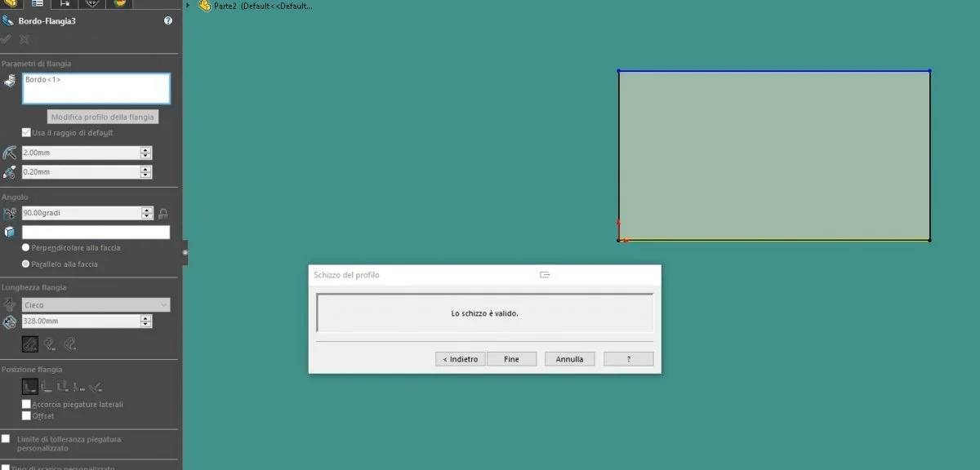This screenshot has height=470, width=980.
Task: Click the length icon beside 328.00mm
Action: pyautogui.click(x=10, y=322)
